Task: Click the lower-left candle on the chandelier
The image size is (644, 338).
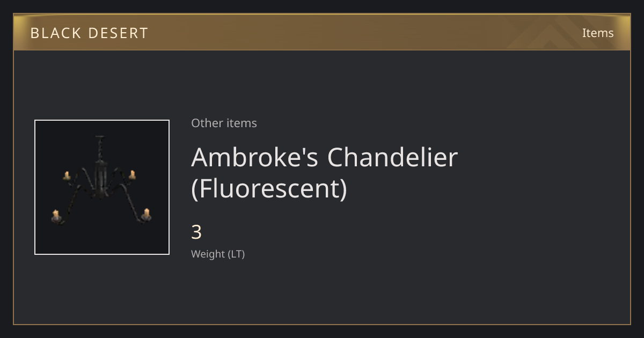Action: click(55, 216)
